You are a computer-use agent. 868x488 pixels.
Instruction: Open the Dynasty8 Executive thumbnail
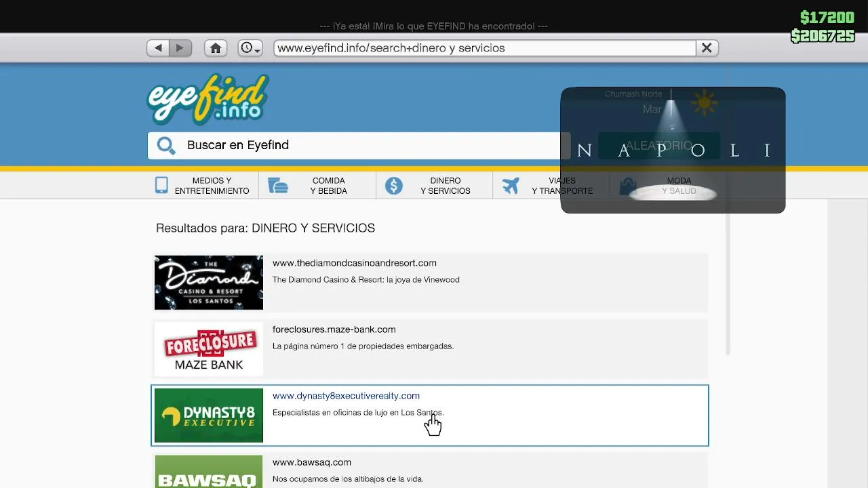tap(209, 415)
